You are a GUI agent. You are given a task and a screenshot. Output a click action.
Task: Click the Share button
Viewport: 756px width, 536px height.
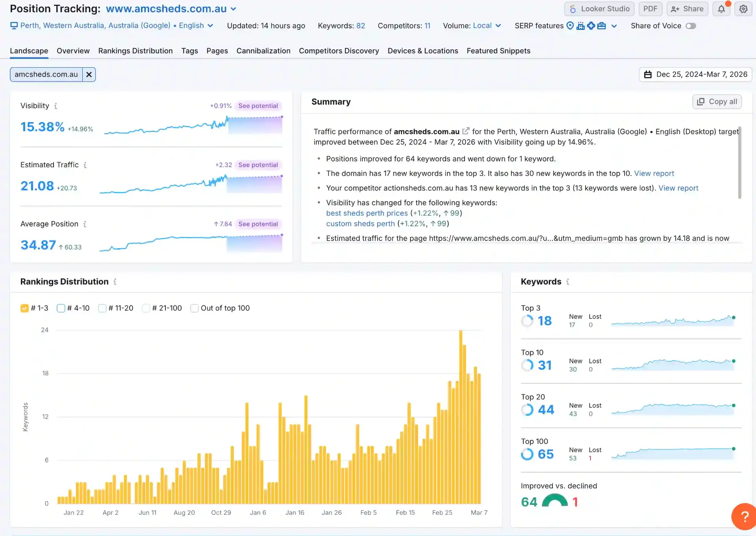point(687,9)
